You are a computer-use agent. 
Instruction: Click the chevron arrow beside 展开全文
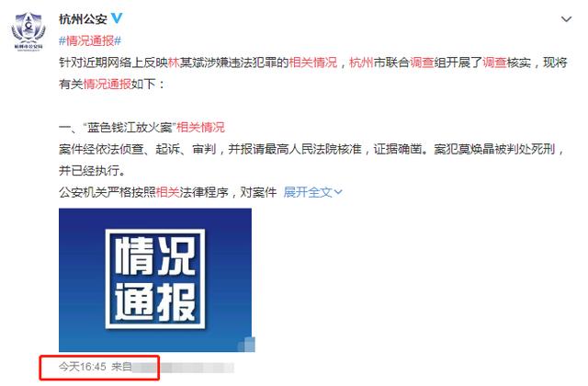coord(338,192)
